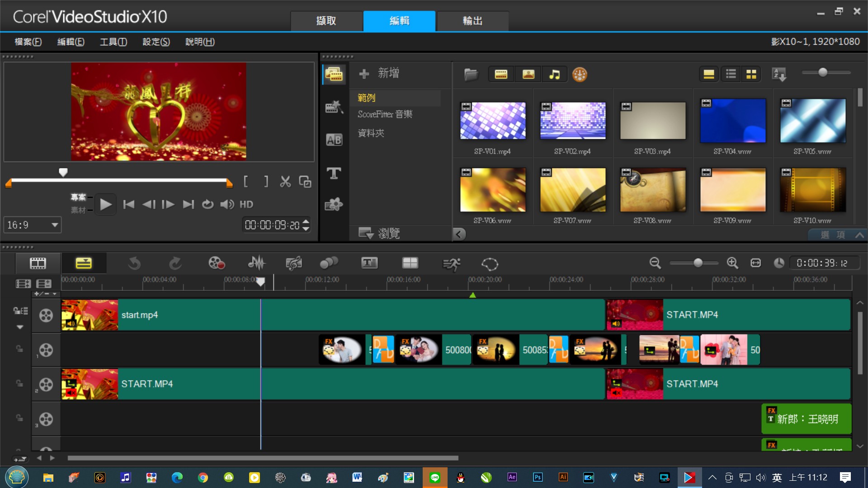The height and width of the screenshot is (488, 868).
Task: Click the preview scrubber bar
Action: (119, 181)
